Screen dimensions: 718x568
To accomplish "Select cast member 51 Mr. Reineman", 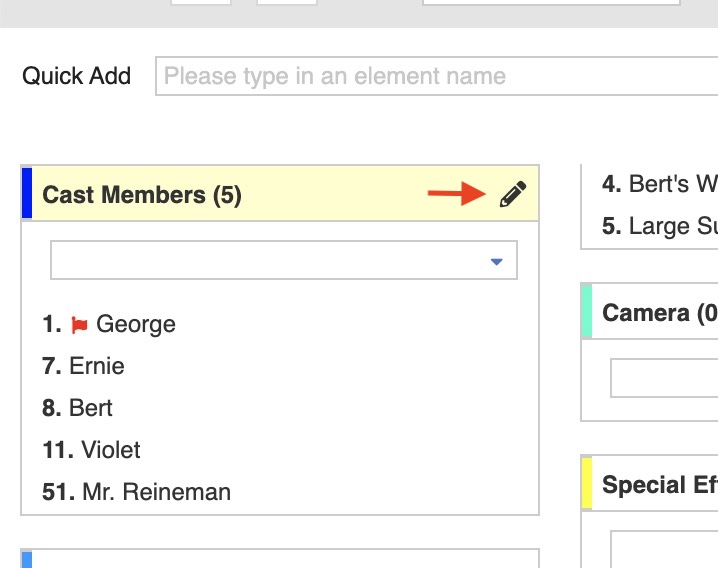I will click(156, 492).
